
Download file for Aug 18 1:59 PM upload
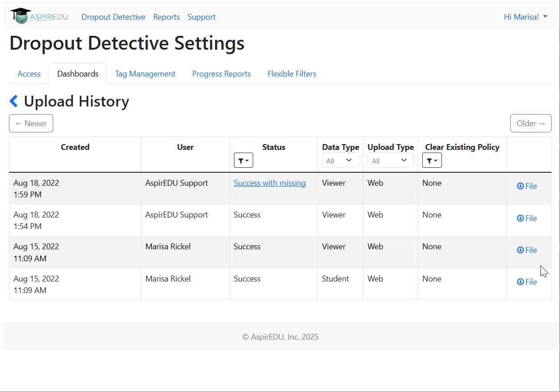(527, 186)
